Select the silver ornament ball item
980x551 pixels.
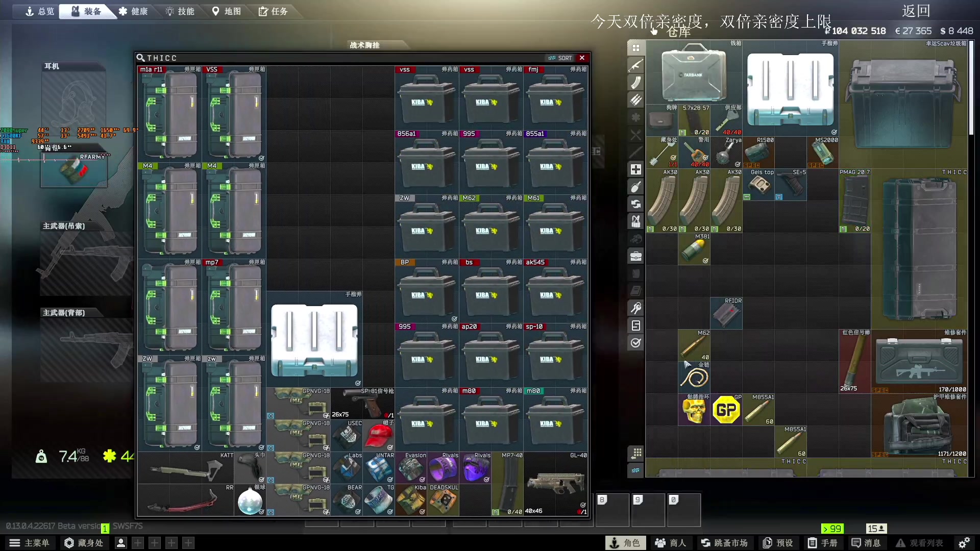point(250,499)
